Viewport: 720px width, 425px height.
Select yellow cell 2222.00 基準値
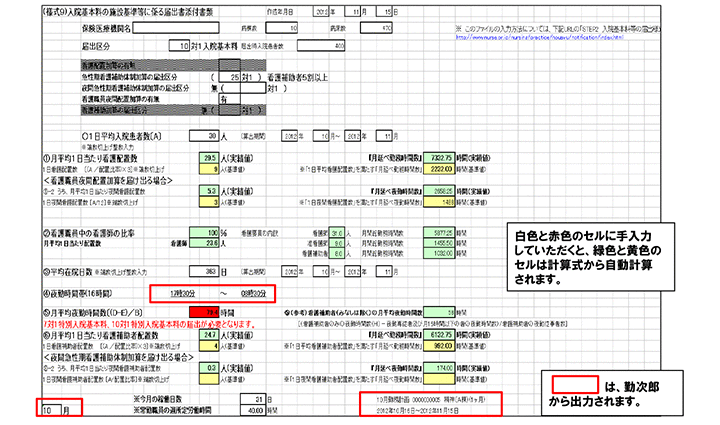coord(439,169)
